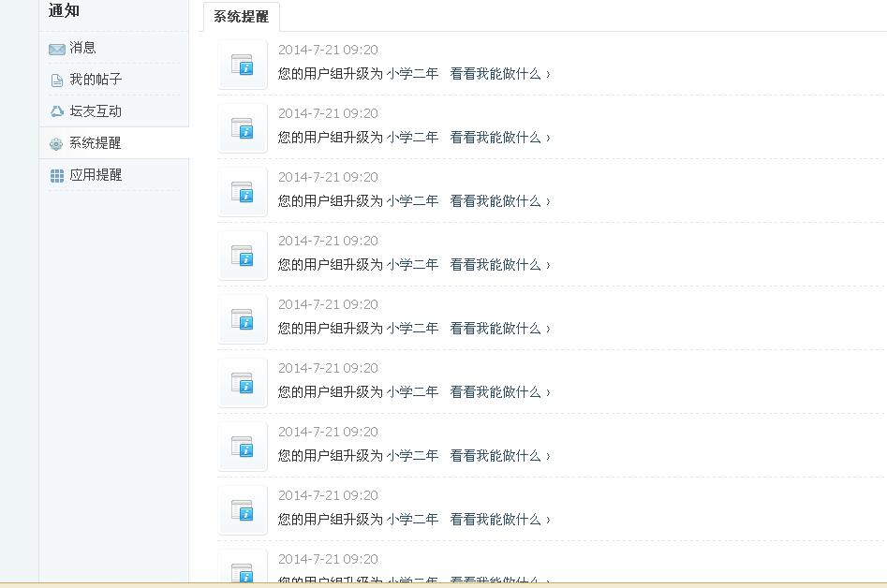Open 看看我能做什么 in the eighth notification

[500, 519]
